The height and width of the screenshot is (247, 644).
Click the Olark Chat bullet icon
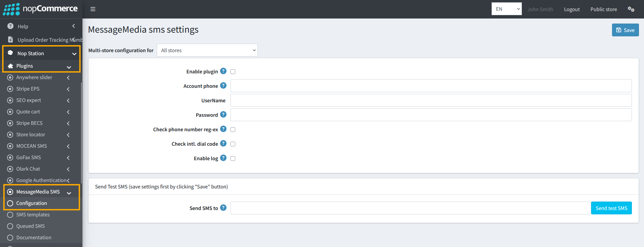pos(10,169)
